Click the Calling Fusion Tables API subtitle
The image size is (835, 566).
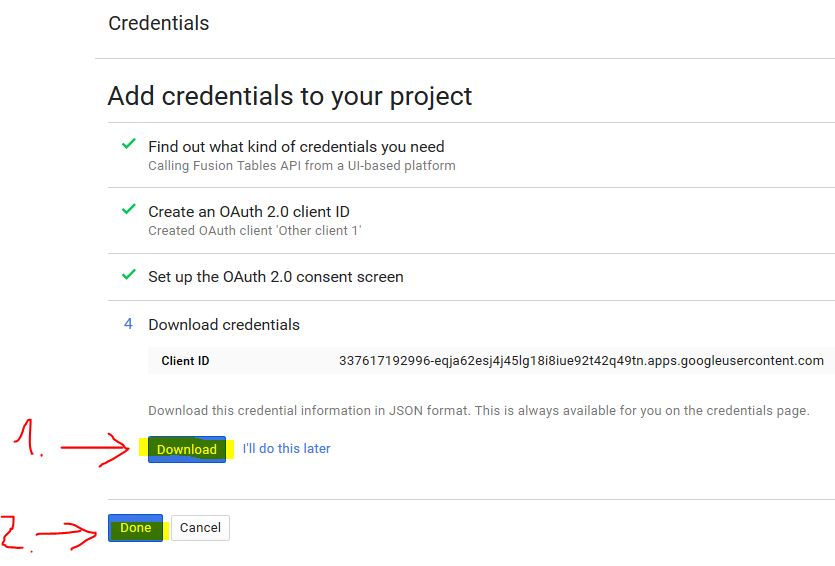[x=302, y=166]
